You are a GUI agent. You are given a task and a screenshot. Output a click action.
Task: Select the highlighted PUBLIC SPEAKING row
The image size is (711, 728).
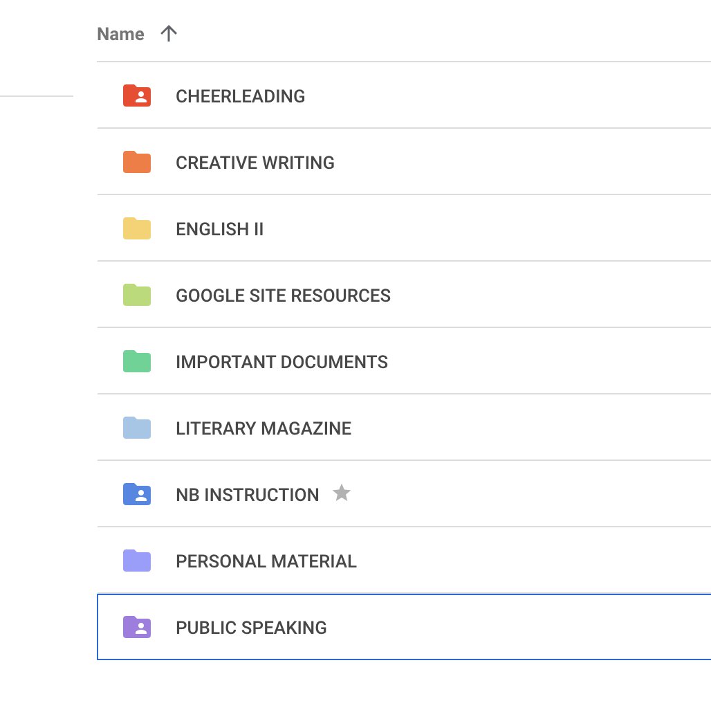click(252, 627)
